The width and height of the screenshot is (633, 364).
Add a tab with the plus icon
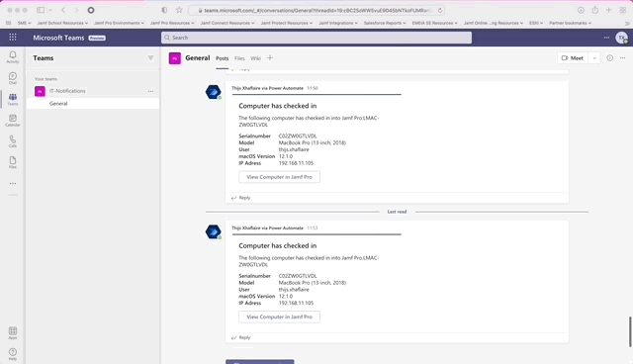click(270, 57)
